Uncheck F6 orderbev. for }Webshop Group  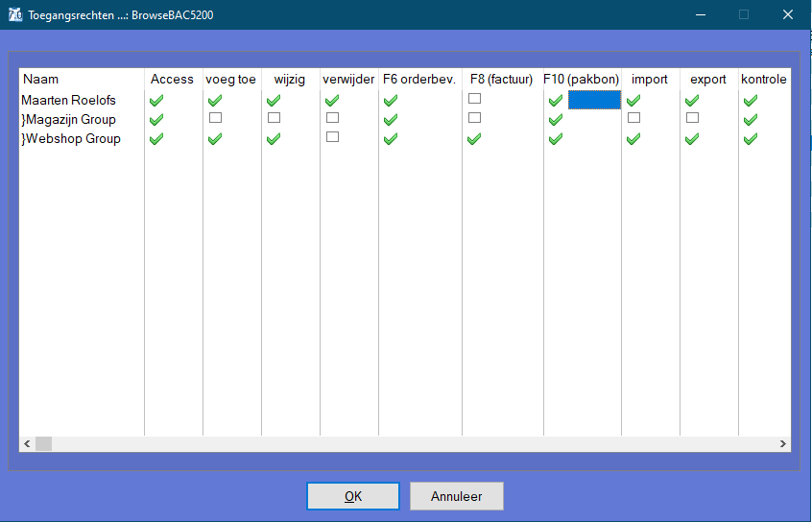(390, 139)
